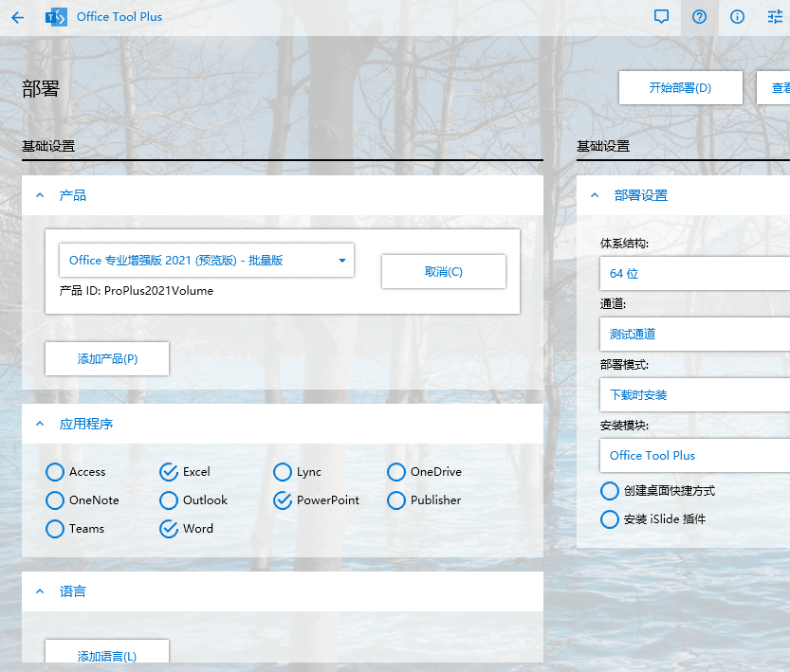Screen dimensions: 790x672
Task: Click the Office Tool Plus logo icon
Action: pyautogui.click(x=56, y=18)
